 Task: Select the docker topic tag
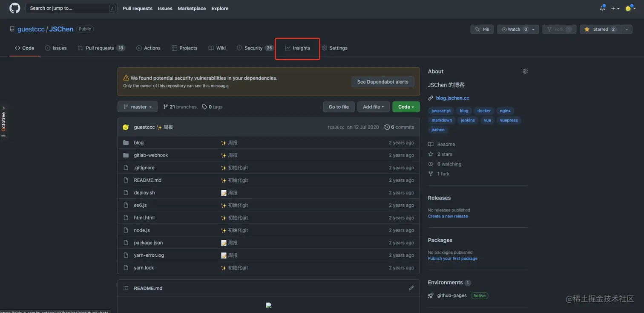(484, 111)
